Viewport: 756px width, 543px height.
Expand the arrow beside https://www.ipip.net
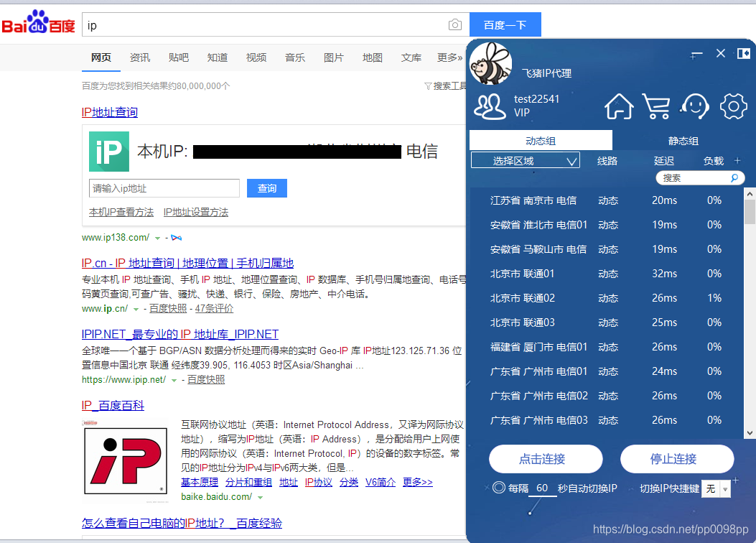(174, 381)
